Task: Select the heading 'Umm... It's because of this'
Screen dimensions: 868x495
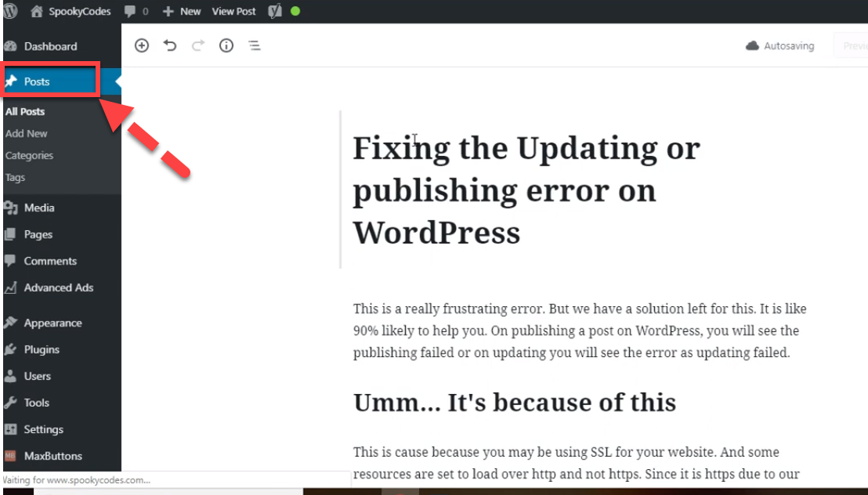Action: coord(514,403)
